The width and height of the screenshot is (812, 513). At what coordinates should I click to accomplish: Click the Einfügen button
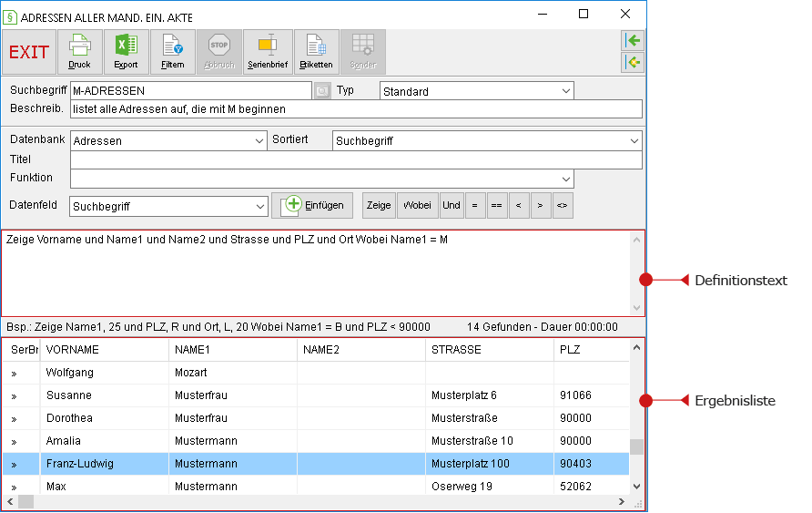coord(312,205)
